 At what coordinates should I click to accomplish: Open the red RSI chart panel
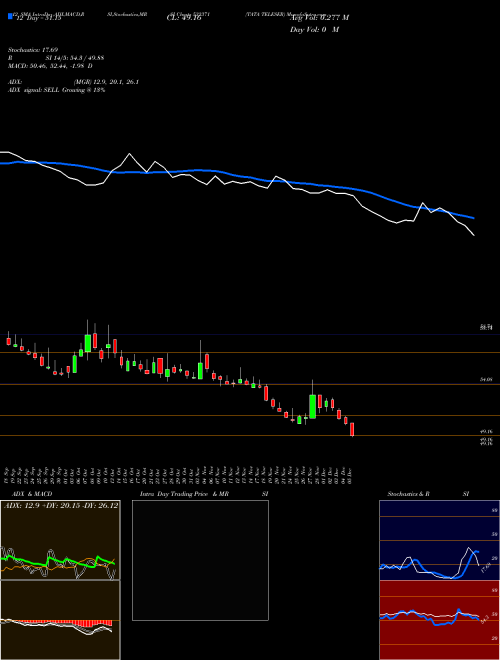[x=439, y=620]
